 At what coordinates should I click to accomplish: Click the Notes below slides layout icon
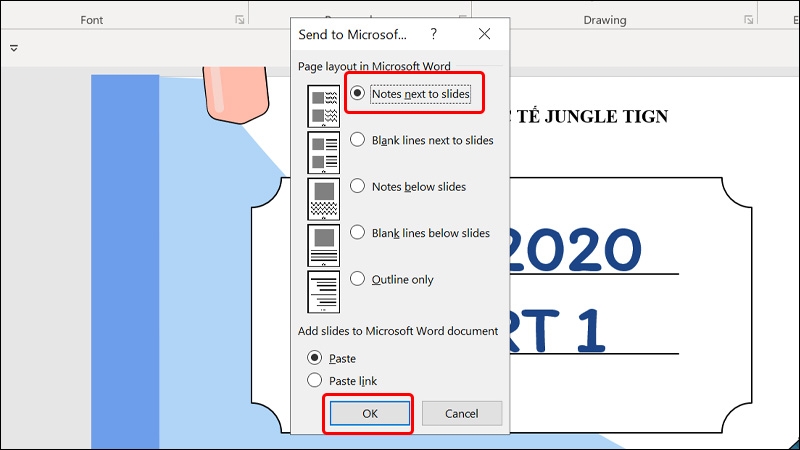(323, 199)
